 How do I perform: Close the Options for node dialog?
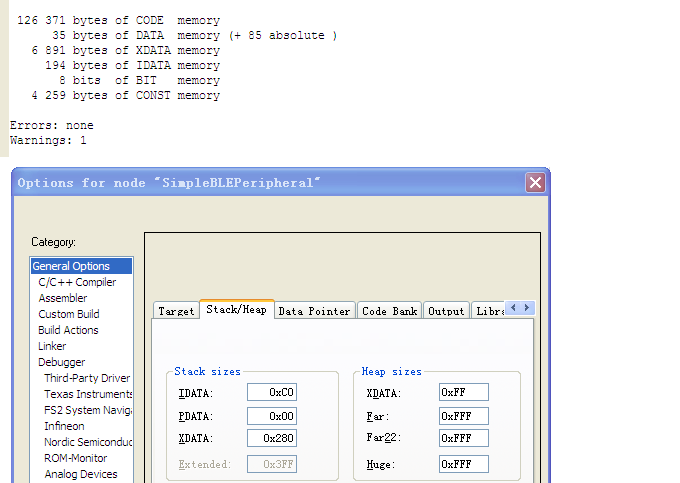tap(535, 183)
